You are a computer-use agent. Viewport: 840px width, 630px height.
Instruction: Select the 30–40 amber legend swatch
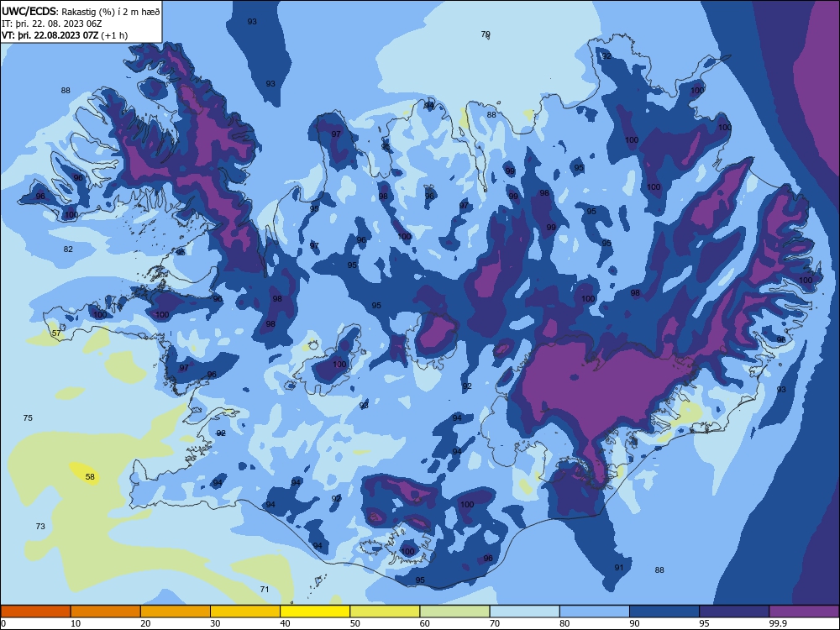245,612
